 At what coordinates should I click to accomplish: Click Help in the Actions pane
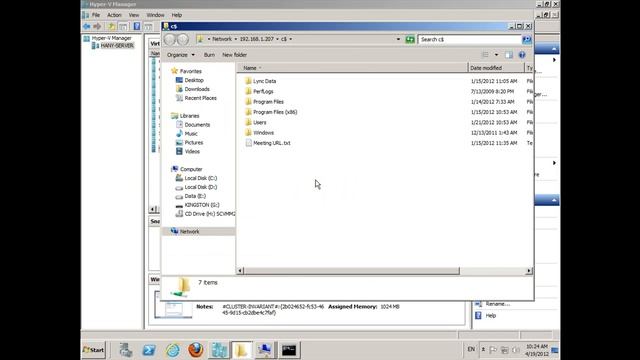(x=491, y=316)
